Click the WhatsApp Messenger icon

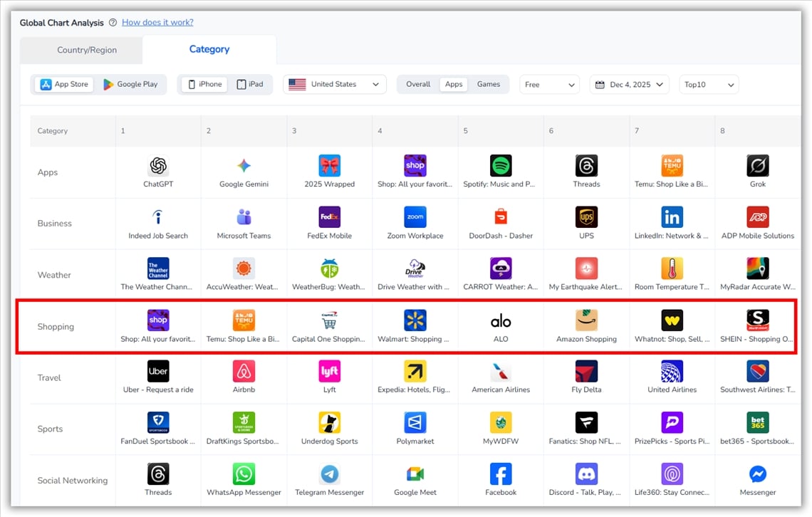click(244, 474)
